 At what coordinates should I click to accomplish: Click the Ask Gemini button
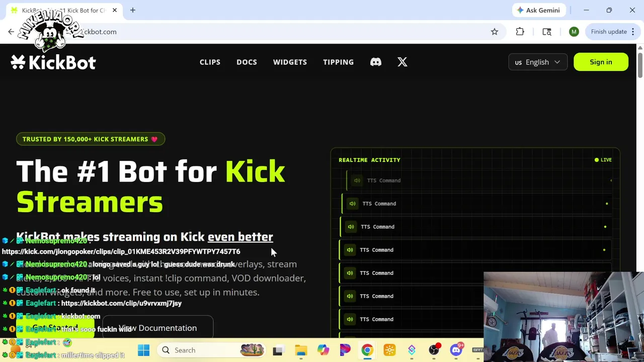pos(538,10)
